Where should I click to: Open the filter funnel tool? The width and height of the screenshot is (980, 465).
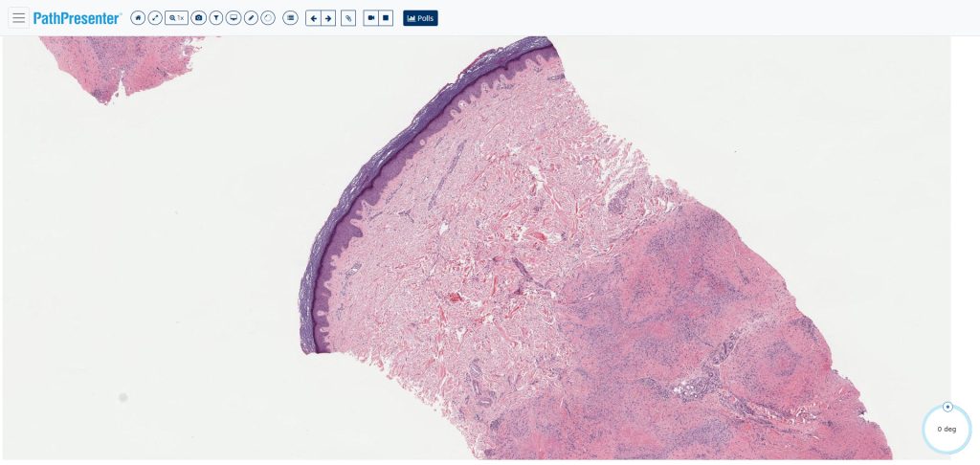tap(216, 18)
